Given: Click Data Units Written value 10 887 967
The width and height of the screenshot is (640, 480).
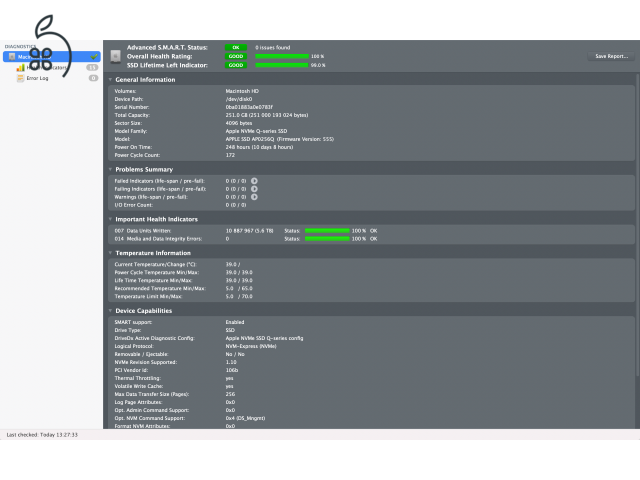Looking at the screenshot, I should pyautogui.click(x=249, y=231).
